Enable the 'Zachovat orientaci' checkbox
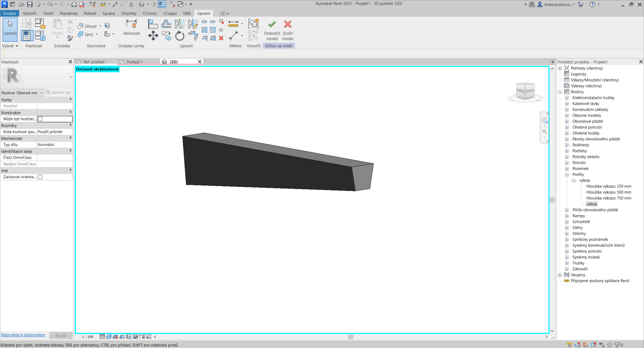Screen dimensions: 644x348 40,177
